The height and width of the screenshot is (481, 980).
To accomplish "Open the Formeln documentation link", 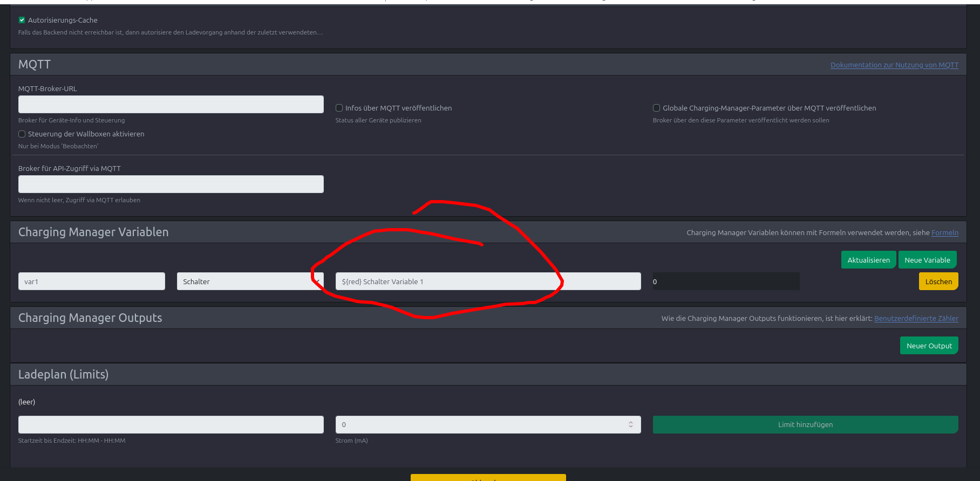I will [x=944, y=232].
